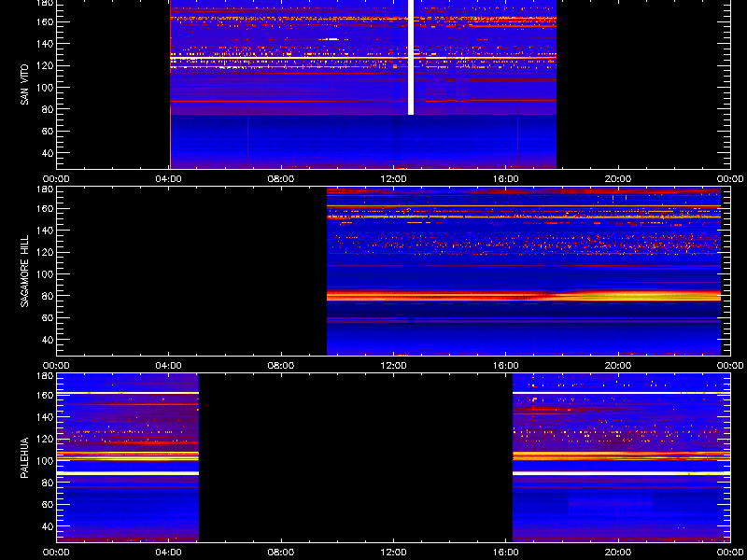Click the 180 frequency tick on Sagamore Hill axis
Viewport: 747px width, 560px height.
click(46, 189)
